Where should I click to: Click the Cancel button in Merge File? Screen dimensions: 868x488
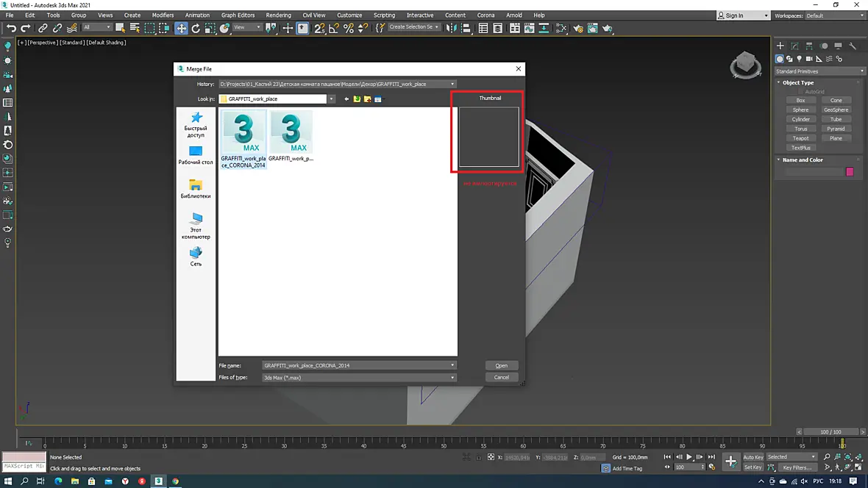pyautogui.click(x=502, y=377)
